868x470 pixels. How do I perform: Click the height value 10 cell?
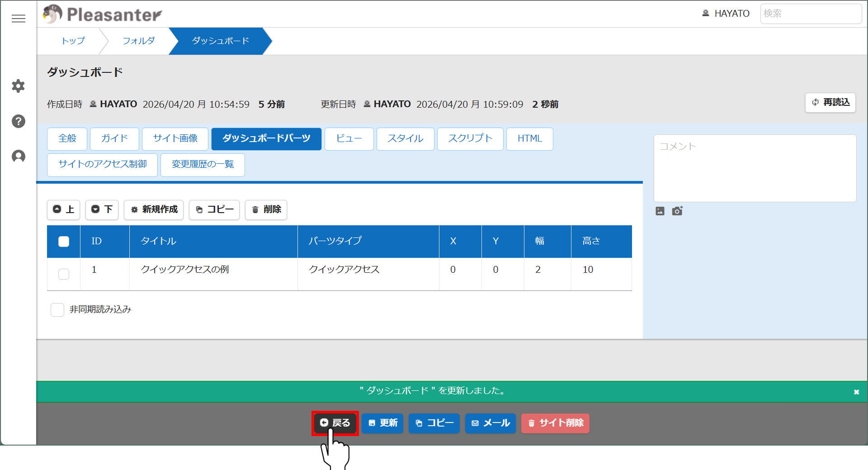coord(601,274)
